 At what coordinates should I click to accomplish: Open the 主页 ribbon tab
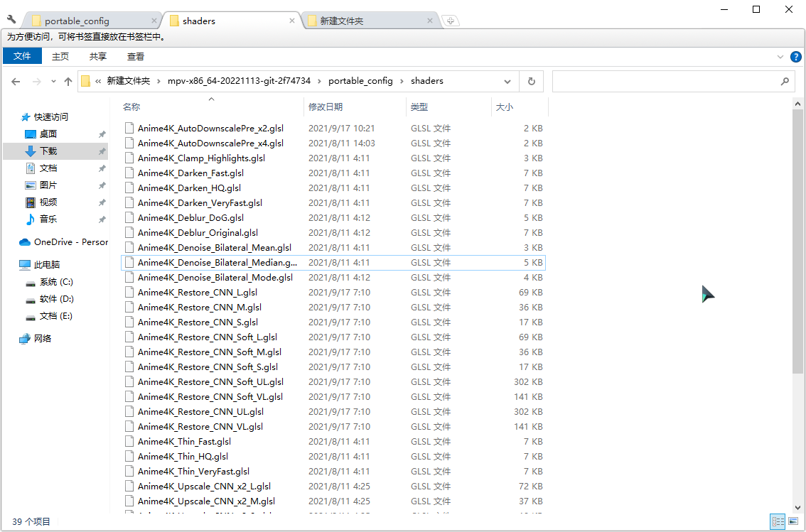60,57
